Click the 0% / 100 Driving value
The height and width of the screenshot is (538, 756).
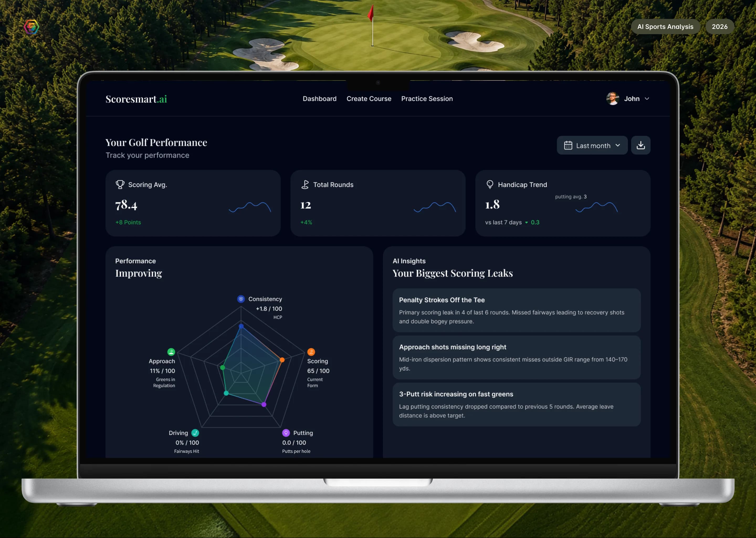click(x=187, y=443)
